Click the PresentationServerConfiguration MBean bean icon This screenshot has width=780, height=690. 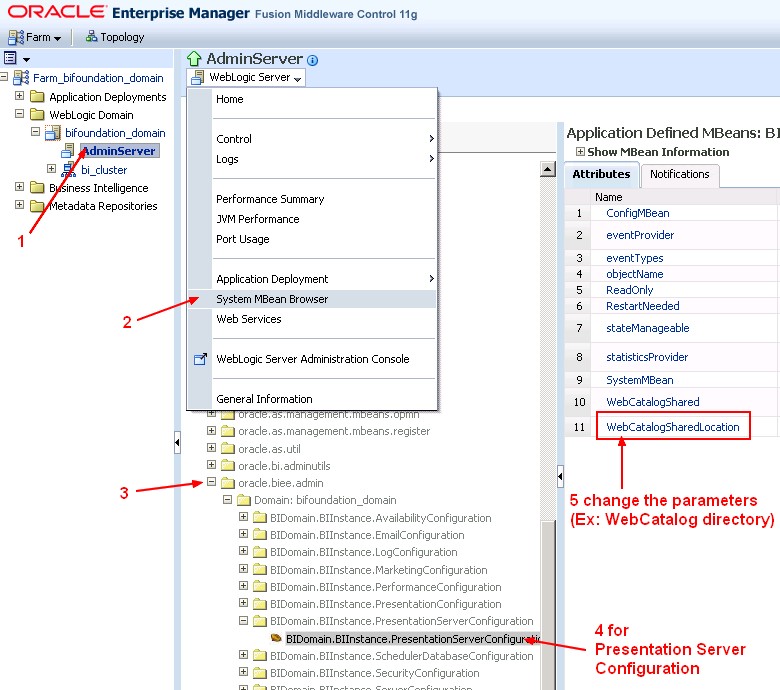point(275,638)
